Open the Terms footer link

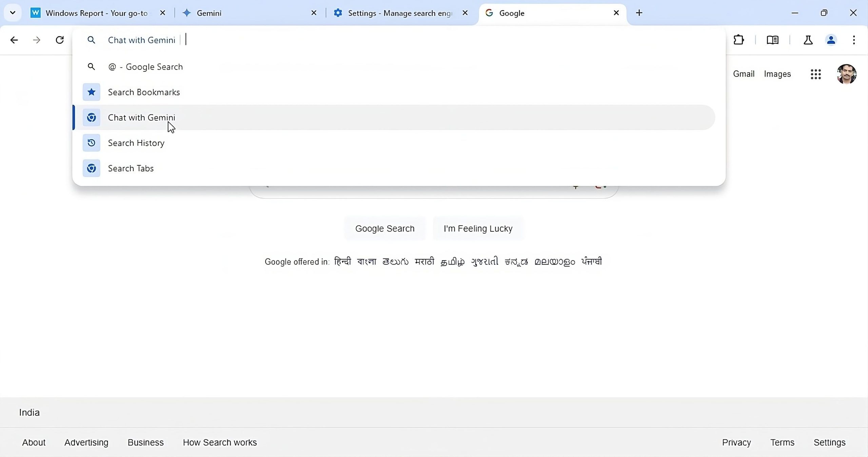tap(782, 442)
